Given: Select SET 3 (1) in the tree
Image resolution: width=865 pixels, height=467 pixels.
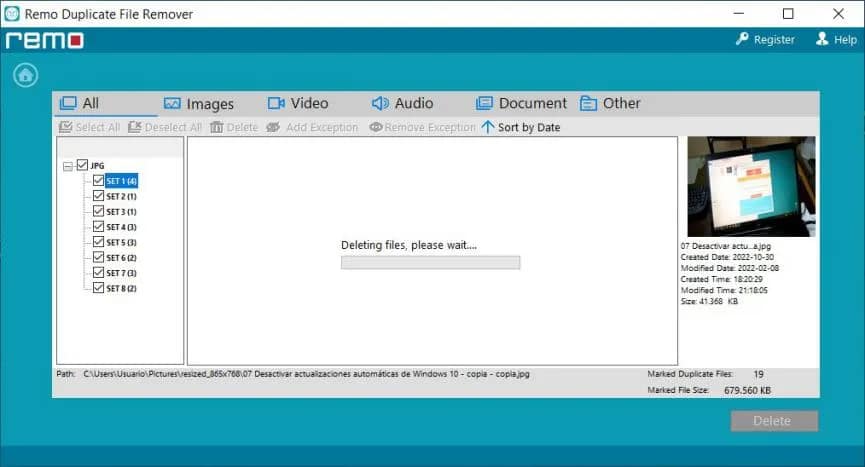Looking at the screenshot, I should [x=121, y=212].
